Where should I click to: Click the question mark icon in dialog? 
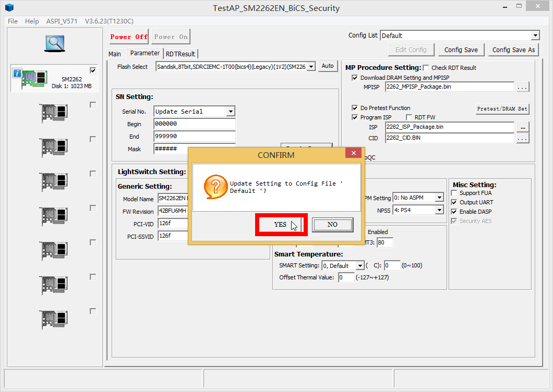(215, 187)
